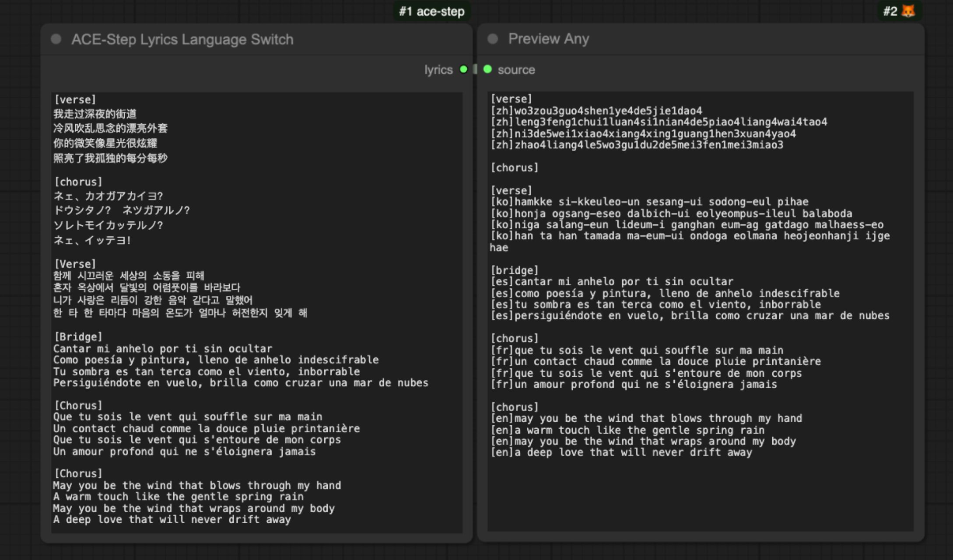This screenshot has height=560, width=953.
Task: Click '[bridge]' tag in preview output
Action: [515, 270]
